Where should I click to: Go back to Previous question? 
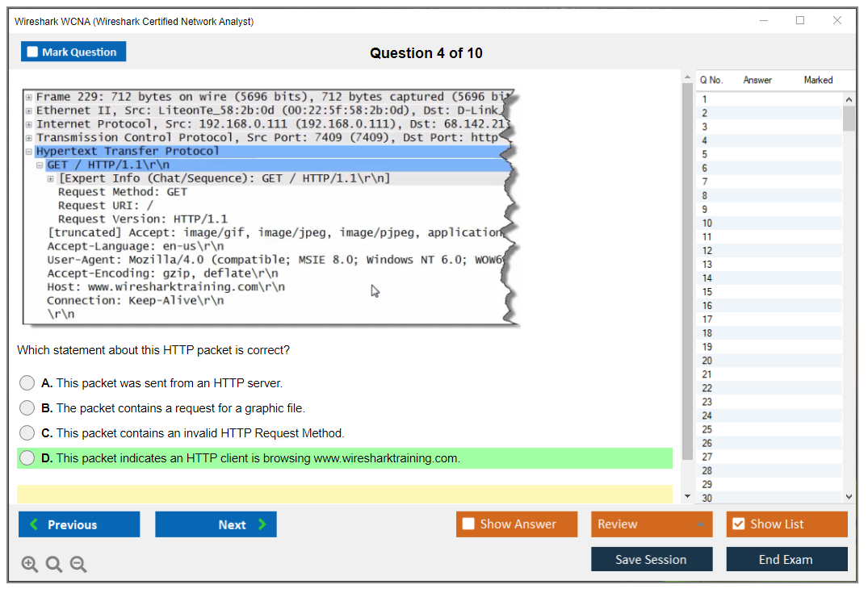(x=79, y=524)
